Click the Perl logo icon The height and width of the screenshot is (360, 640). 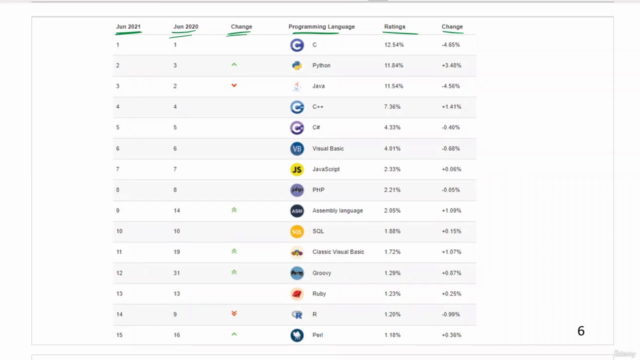(x=297, y=335)
